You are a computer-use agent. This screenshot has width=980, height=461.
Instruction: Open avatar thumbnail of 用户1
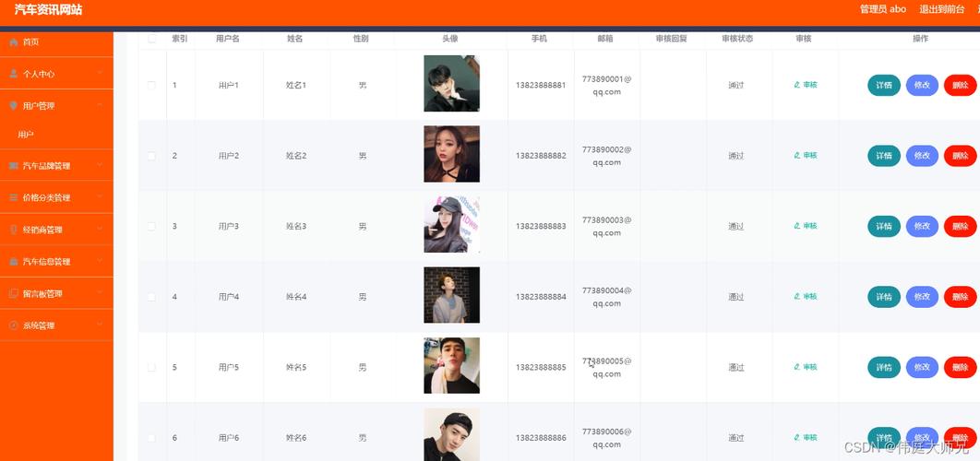coord(452,84)
